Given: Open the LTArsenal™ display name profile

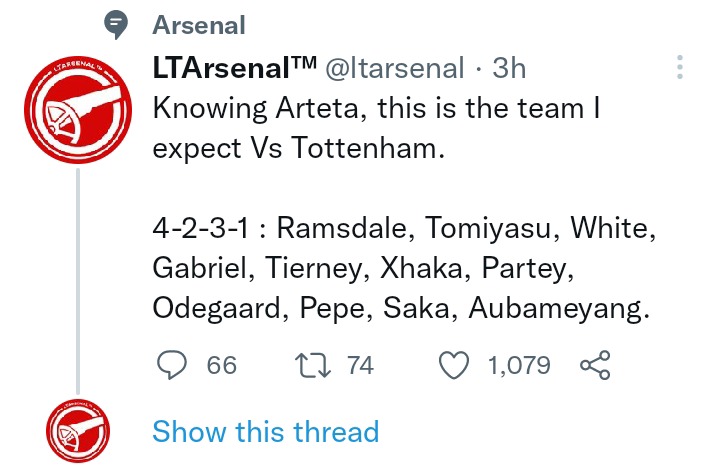Looking at the screenshot, I should click(x=235, y=68).
